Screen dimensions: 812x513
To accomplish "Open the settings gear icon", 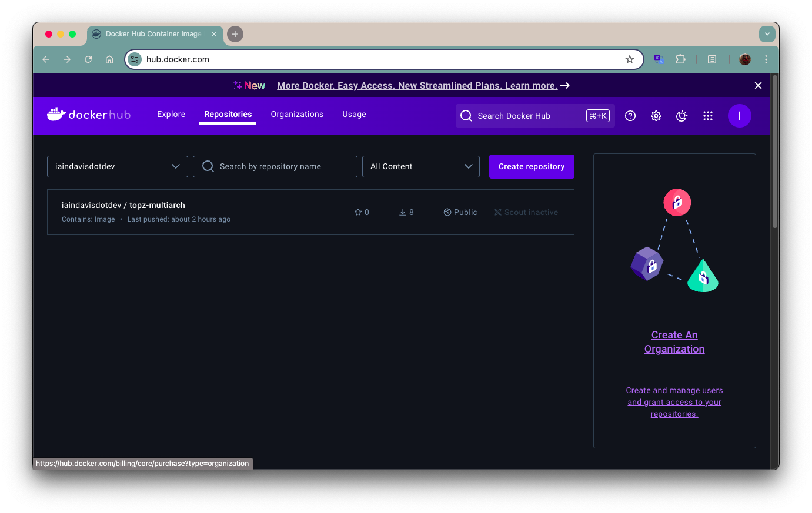I will pyautogui.click(x=656, y=116).
